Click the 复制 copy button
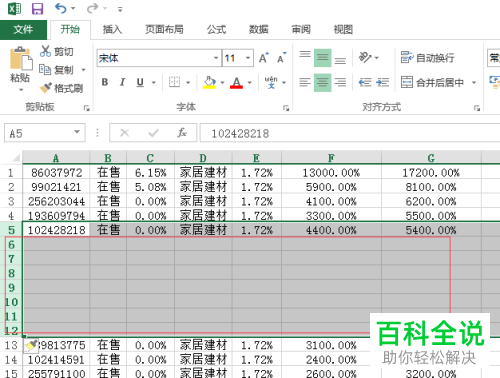This screenshot has height=378, width=500. [x=57, y=70]
